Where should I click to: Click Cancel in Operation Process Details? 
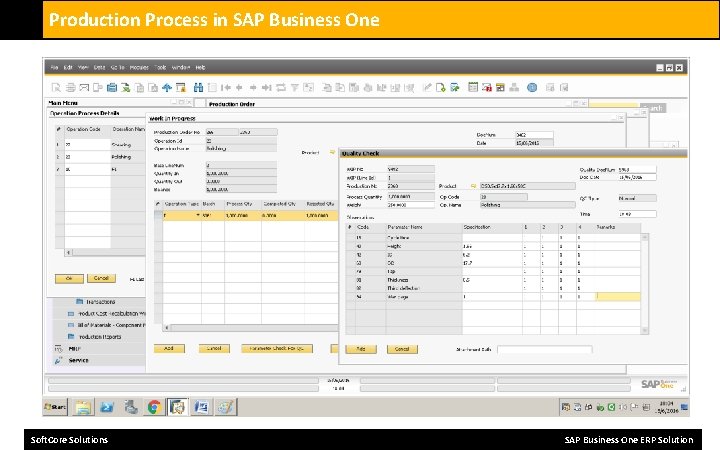click(101, 278)
